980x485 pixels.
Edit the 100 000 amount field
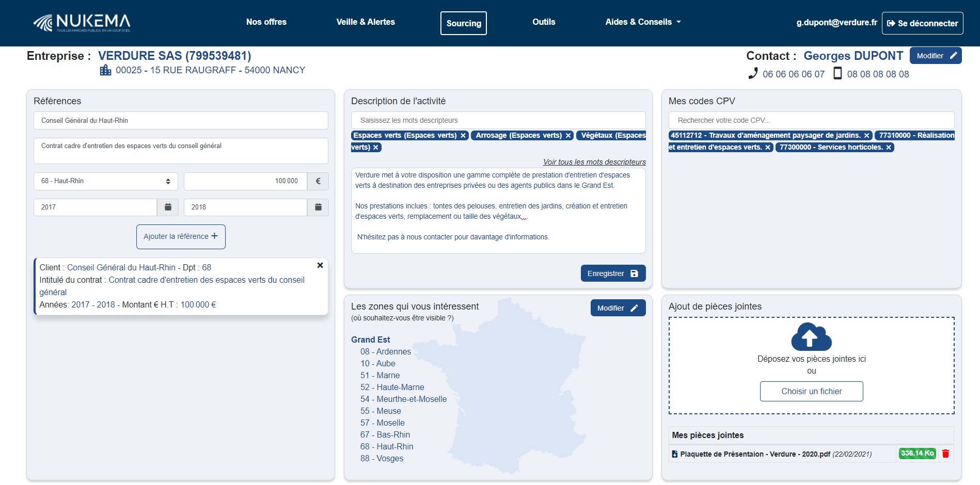pos(246,181)
